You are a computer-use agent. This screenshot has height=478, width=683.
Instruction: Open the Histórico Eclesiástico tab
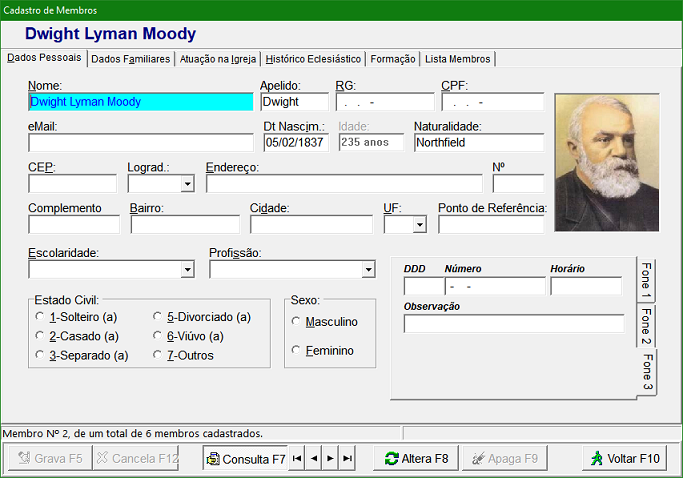tap(313, 59)
